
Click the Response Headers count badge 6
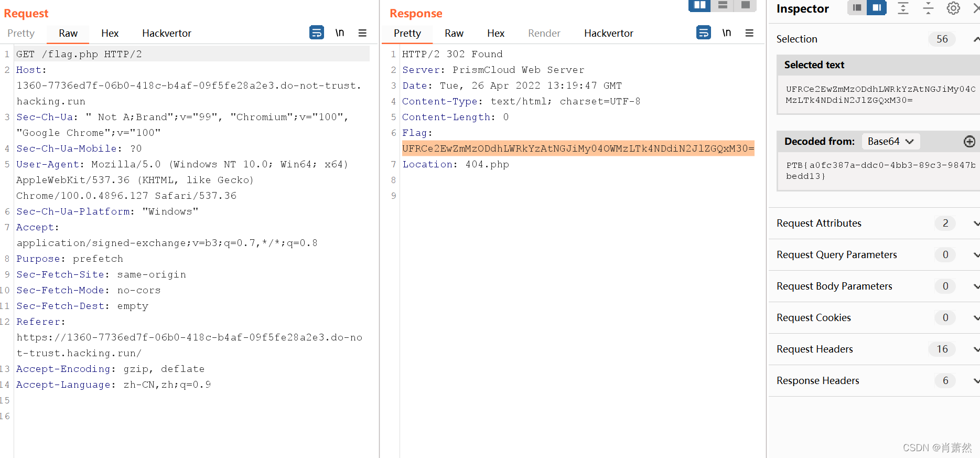[945, 380]
